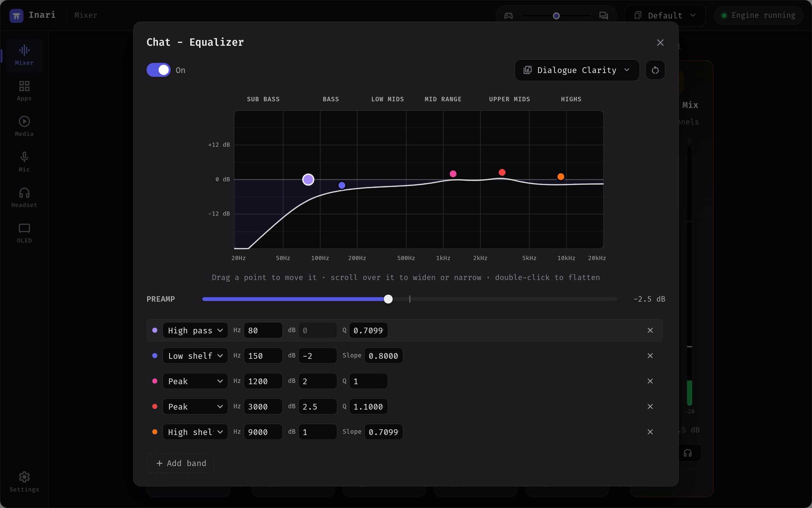Select the red 3000 Hz point on graph
Screen dimensions: 812x508
[x=502, y=172]
